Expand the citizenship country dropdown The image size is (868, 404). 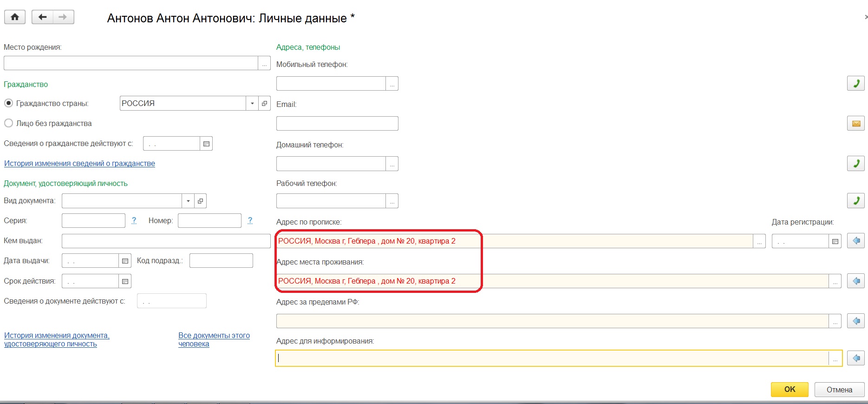click(252, 103)
